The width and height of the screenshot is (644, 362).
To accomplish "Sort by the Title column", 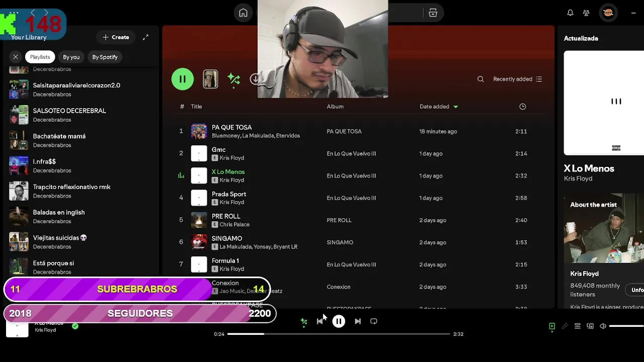I will [x=196, y=107].
